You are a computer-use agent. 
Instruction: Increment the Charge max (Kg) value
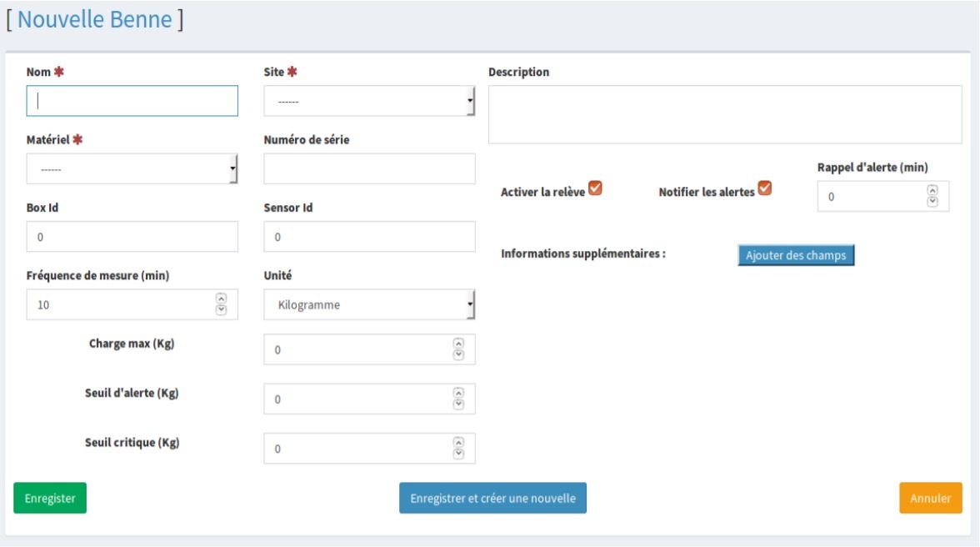point(457,344)
